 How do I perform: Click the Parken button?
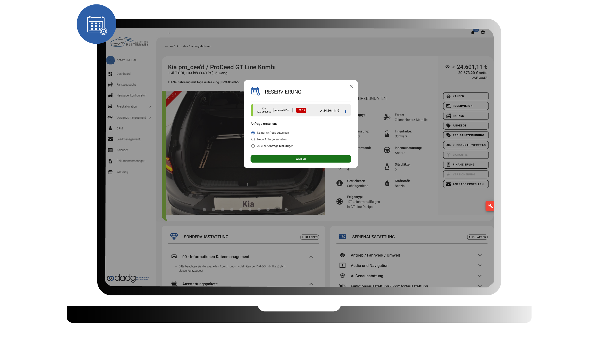click(466, 116)
